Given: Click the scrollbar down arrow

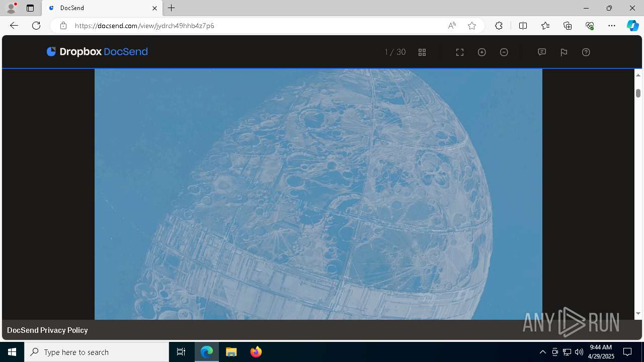Looking at the screenshot, I should point(638,314).
